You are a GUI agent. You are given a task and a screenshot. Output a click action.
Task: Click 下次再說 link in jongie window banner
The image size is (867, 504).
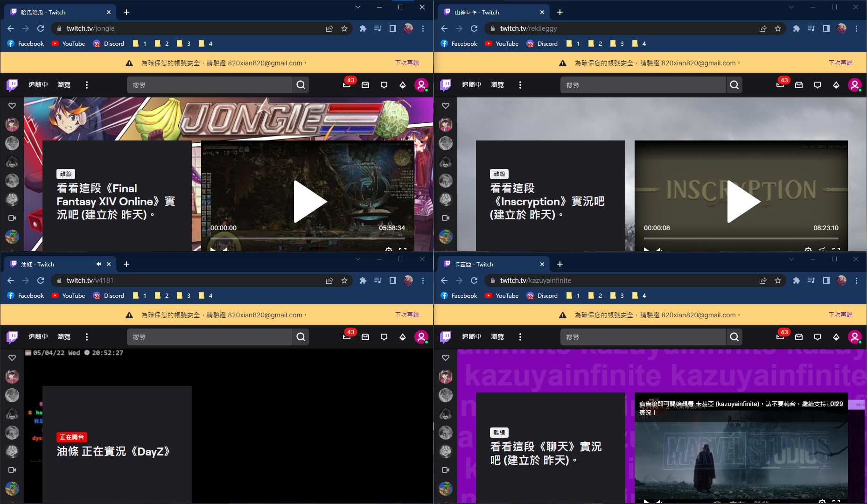tap(407, 63)
